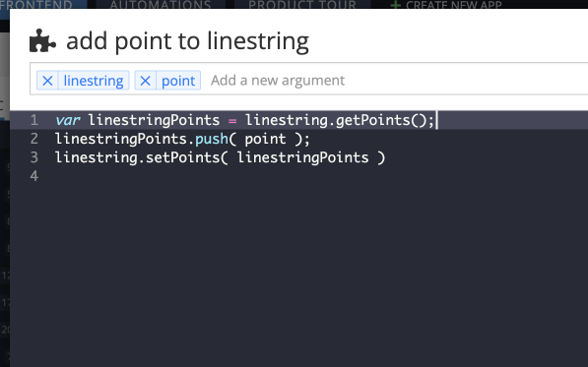
Task: Select line number 1 in the gutter
Action: coord(34,120)
